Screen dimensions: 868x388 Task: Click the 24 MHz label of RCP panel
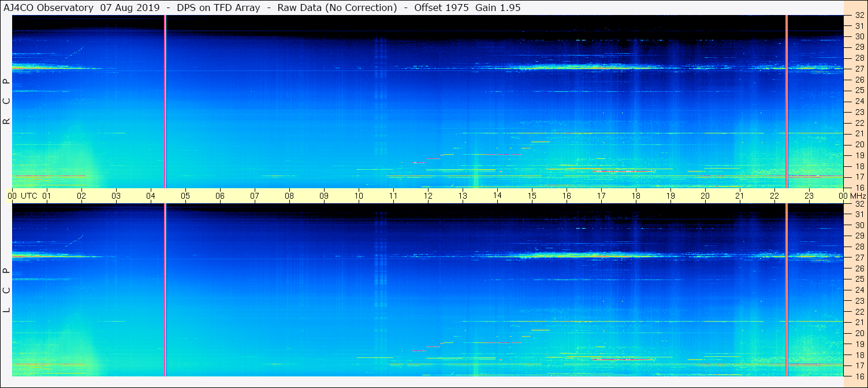click(x=859, y=101)
